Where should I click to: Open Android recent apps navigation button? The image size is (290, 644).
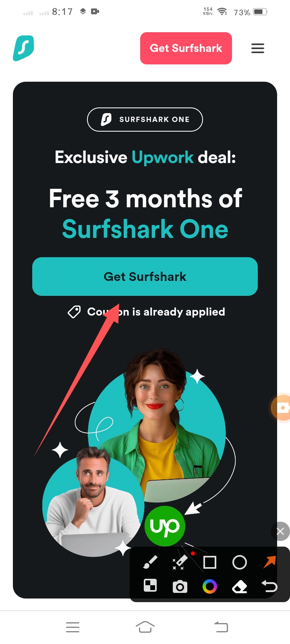[72, 627]
